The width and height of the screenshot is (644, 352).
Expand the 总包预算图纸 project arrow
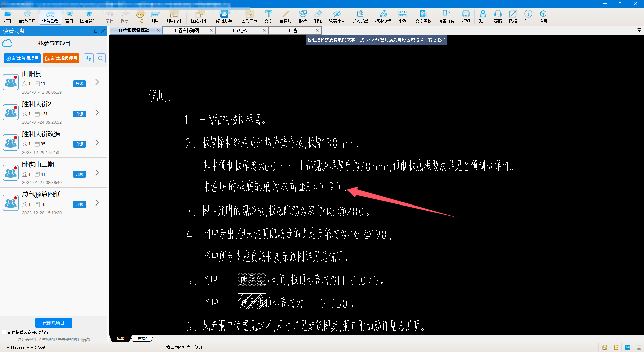pyautogui.click(x=97, y=203)
